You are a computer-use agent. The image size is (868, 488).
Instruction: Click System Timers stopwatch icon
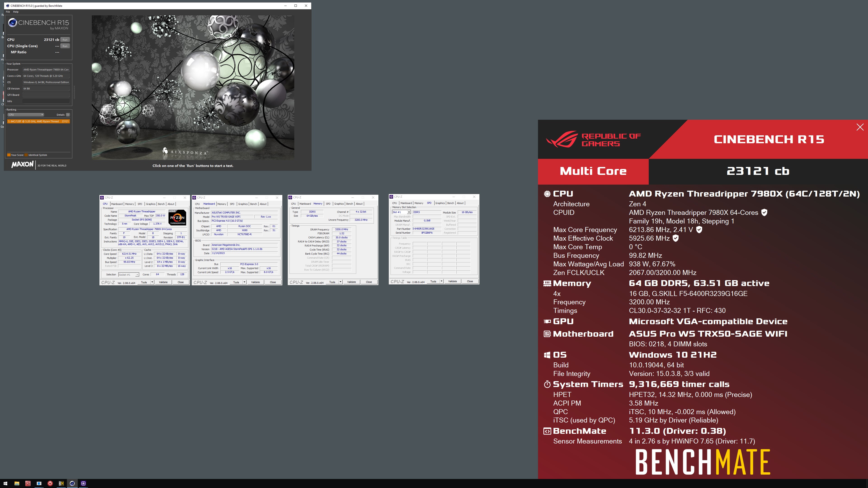(x=547, y=384)
